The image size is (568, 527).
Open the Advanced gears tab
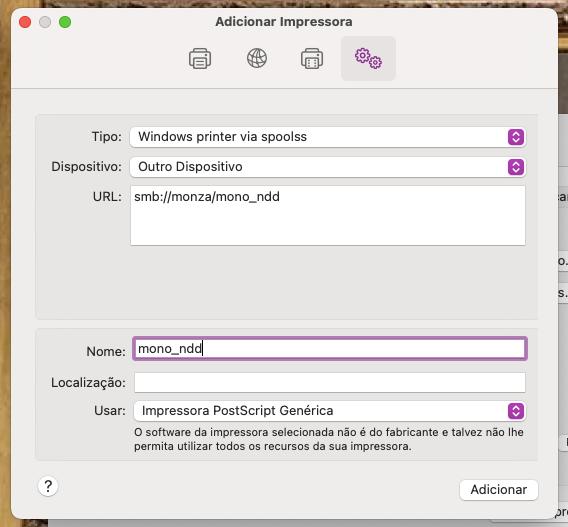[x=368, y=58]
